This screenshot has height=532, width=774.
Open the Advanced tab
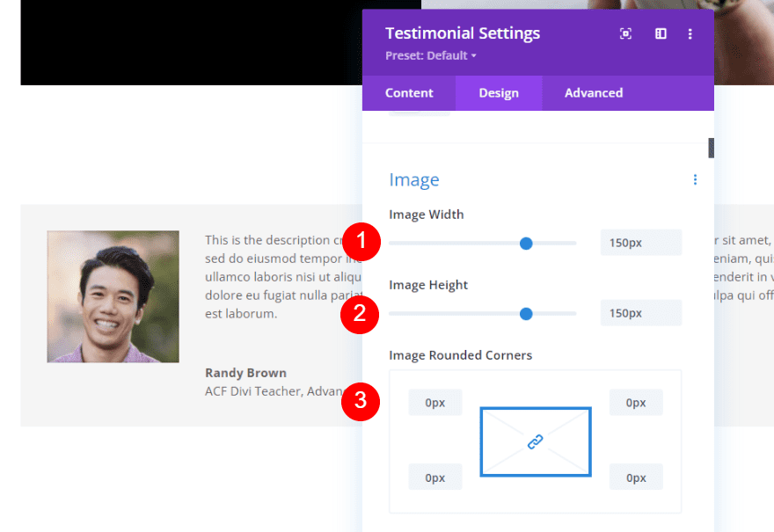coord(593,92)
